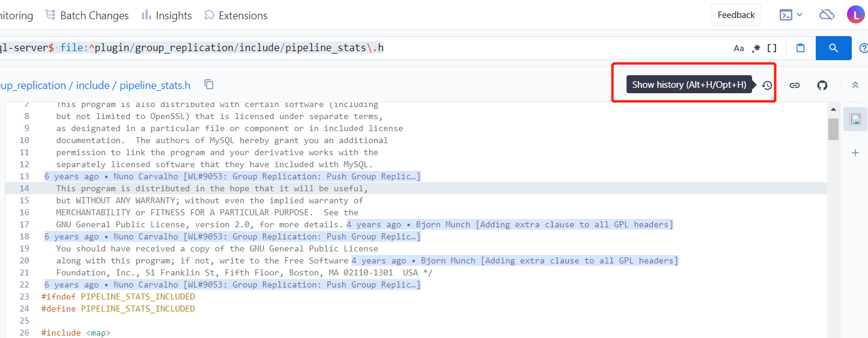The image size is (868, 338).
Task: Open the terminal icon dropdown menu
Action: 791,15
